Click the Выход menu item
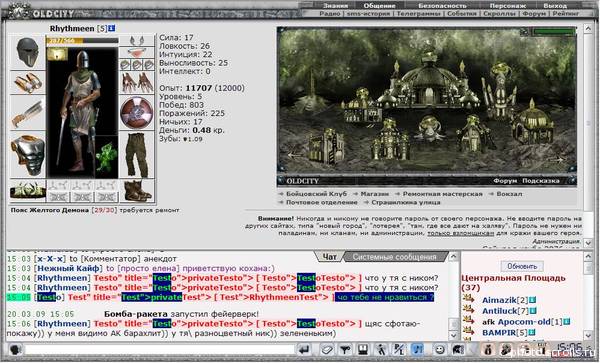600x363 pixels. pyautogui.click(x=555, y=5)
